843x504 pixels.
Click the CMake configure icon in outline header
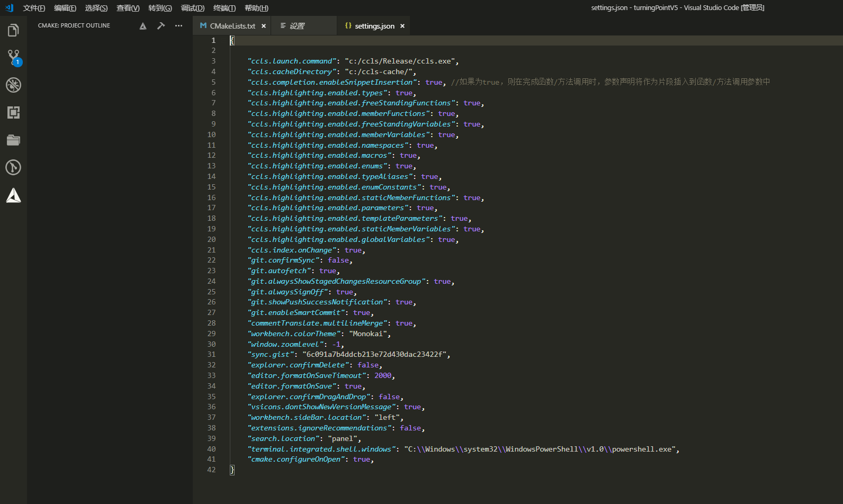(x=143, y=26)
